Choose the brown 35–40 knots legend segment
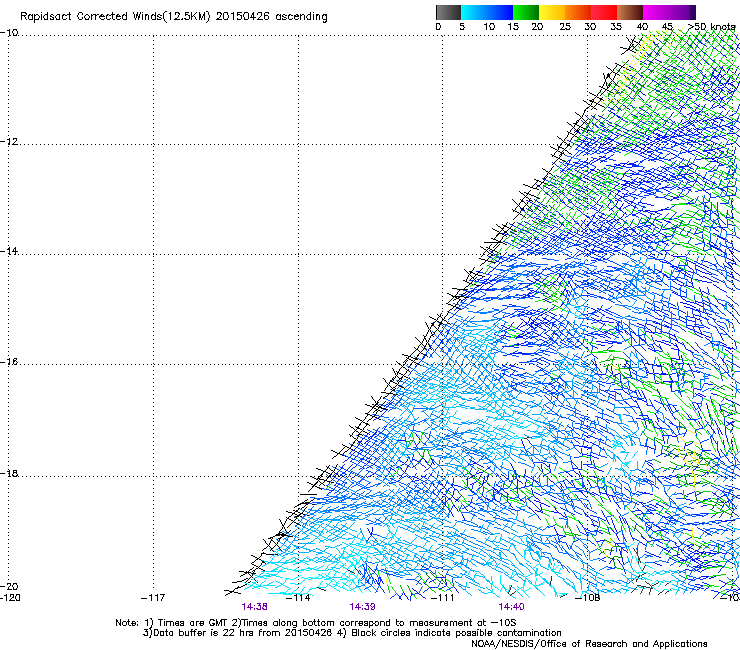Image resolution: width=740 pixels, height=650 pixels. click(630, 12)
